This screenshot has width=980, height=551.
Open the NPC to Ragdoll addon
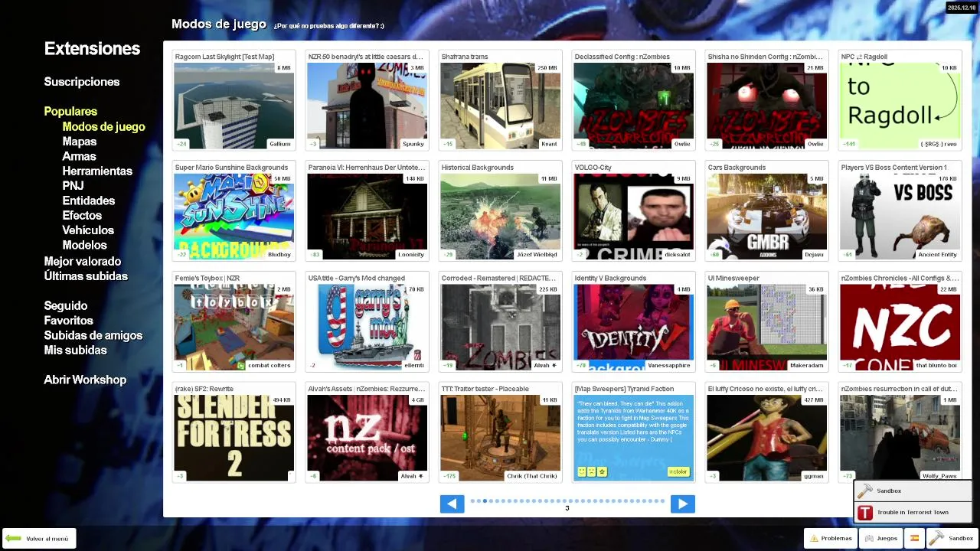pyautogui.click(x=900, y=100)
